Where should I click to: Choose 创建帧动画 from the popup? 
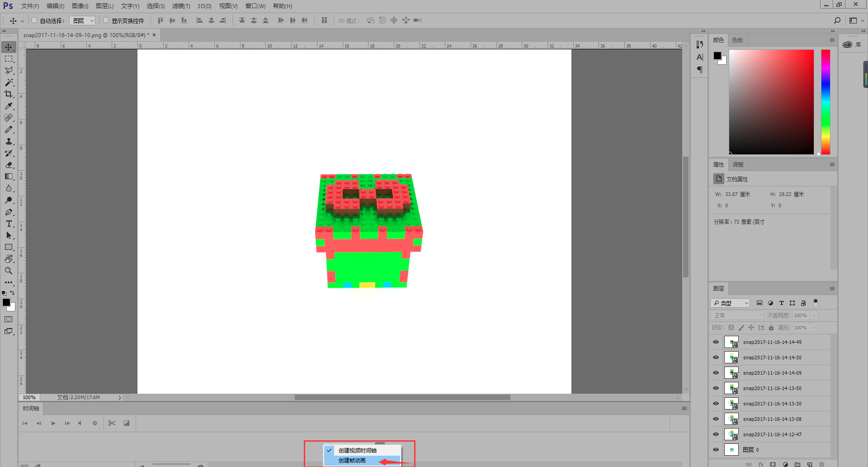(x=362, y=461)
